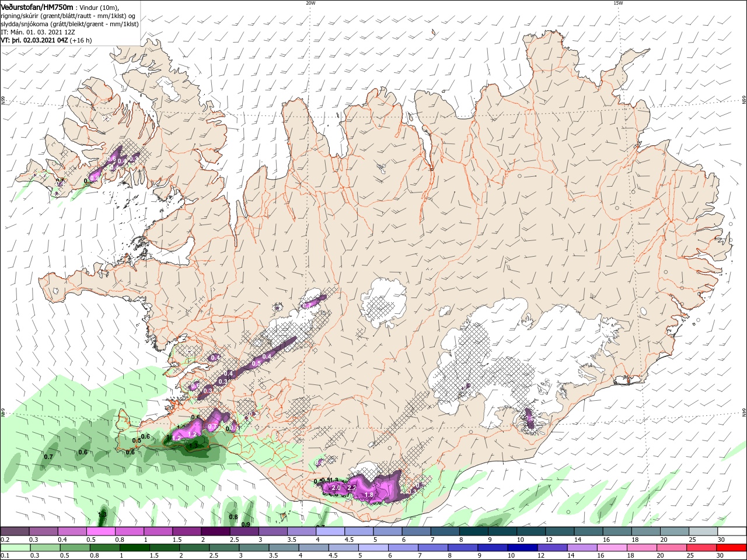Click the 0.7 rain value over western sea

49,457
